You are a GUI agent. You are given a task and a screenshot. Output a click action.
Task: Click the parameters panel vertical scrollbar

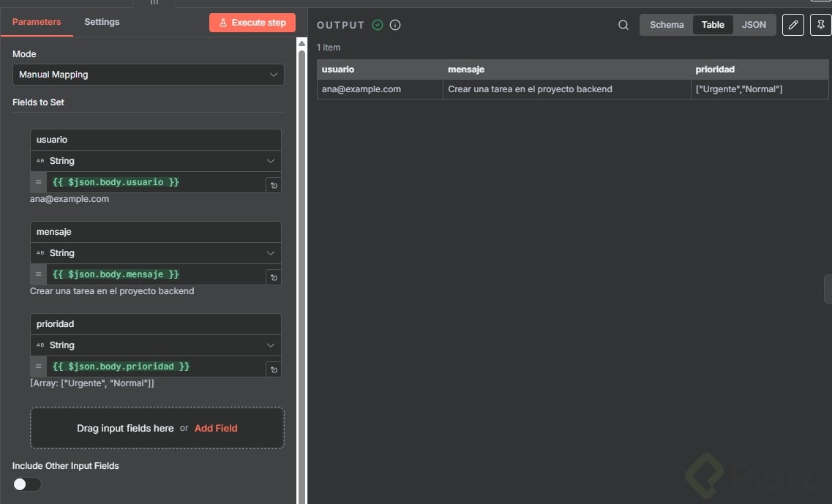pyautogui.click(x=301, y=276)
